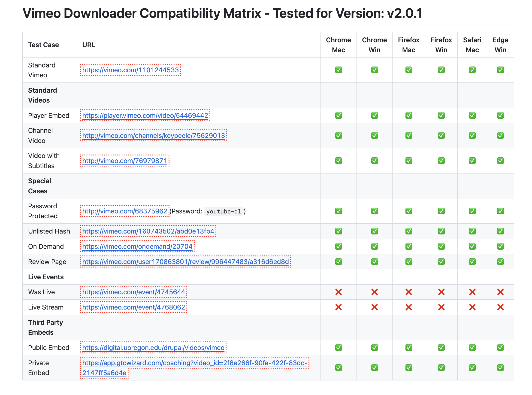Open the channels/keypeele/75629013 link
This screenshot has height=395, width=532.
pyautogui.click(x=154, y=136)
